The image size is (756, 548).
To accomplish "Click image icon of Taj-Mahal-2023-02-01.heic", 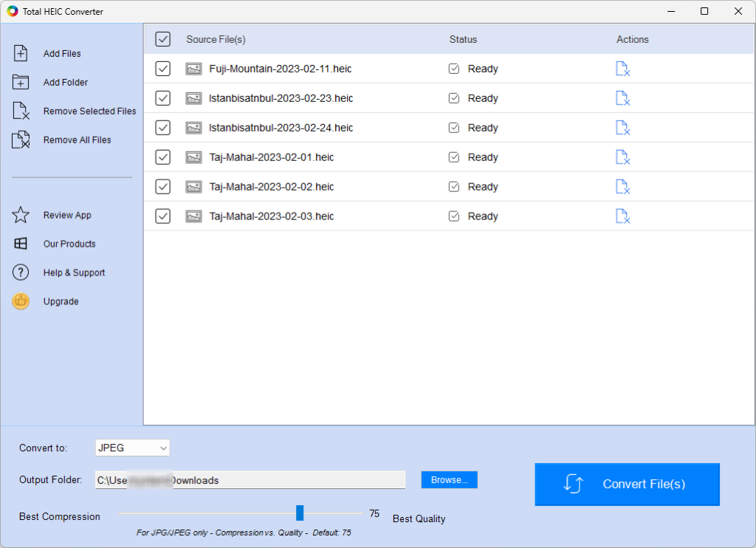I will pyautogui.click(x=194, y=157).
